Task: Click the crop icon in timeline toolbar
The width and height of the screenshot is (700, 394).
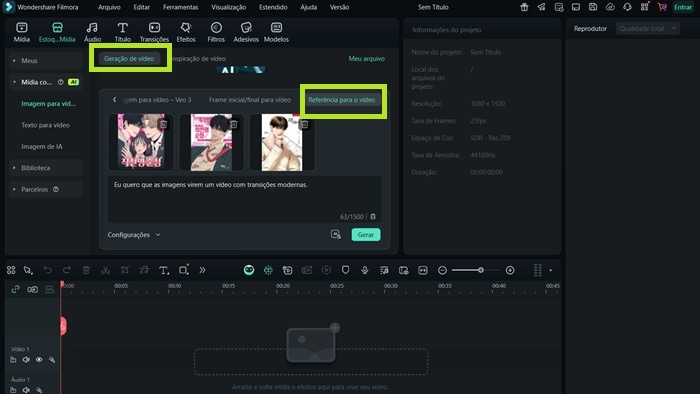Action: point(125,270)
